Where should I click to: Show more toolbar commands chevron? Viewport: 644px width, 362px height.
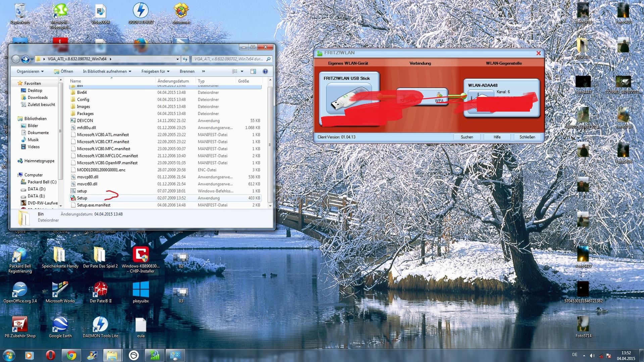coord(203,71)
